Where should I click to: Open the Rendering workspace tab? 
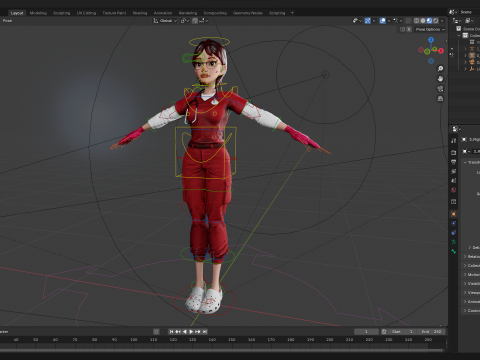point(188,13)
